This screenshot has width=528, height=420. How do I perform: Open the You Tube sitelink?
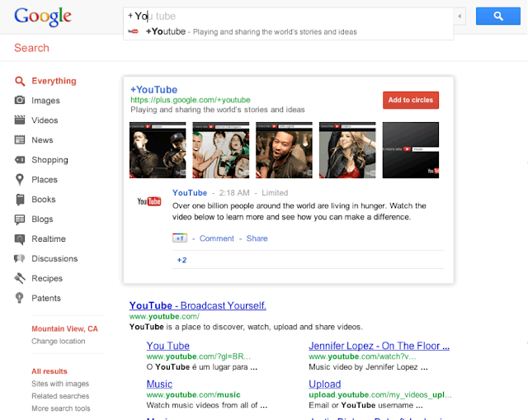168,346
